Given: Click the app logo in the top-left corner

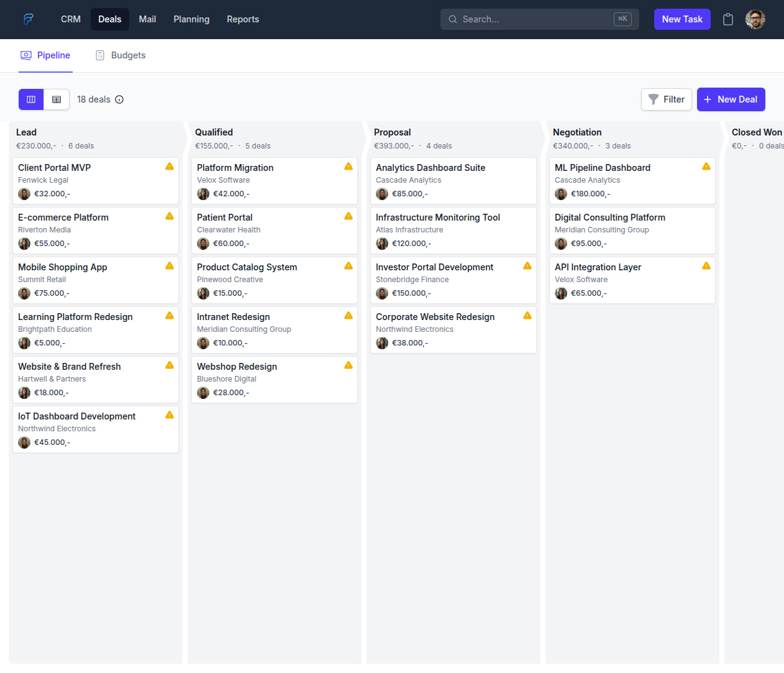Looking at the screenshot, I should 29,19.
